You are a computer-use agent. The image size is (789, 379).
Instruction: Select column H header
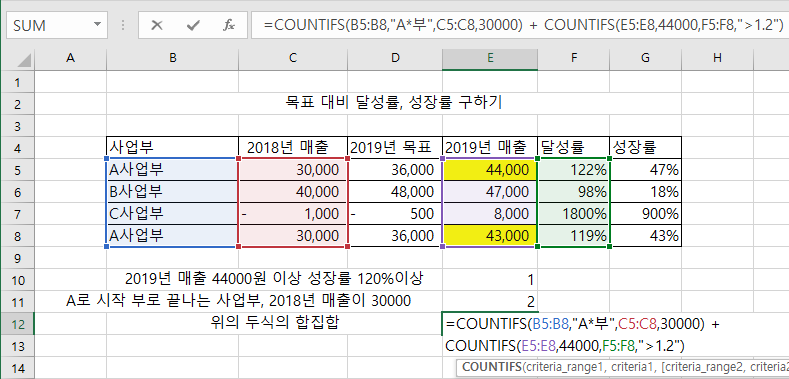click(717, 58)
